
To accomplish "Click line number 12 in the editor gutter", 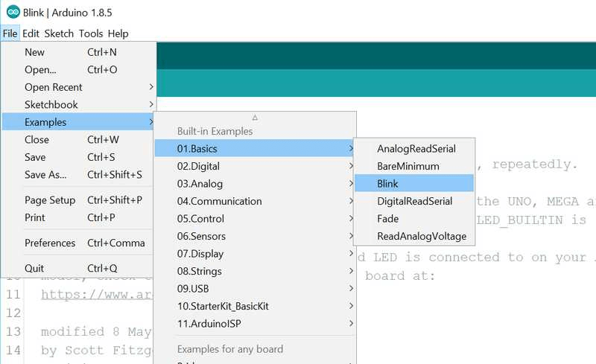I will coord(13,313).
